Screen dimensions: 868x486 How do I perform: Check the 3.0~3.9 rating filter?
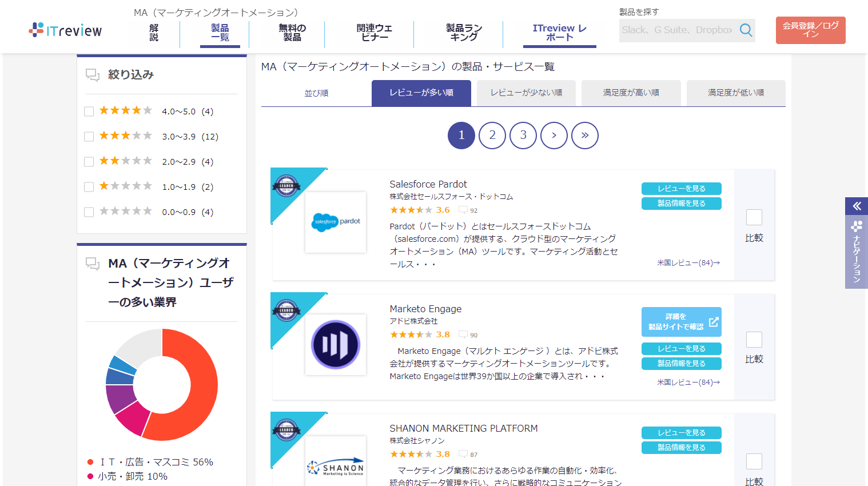pos(89,137)
